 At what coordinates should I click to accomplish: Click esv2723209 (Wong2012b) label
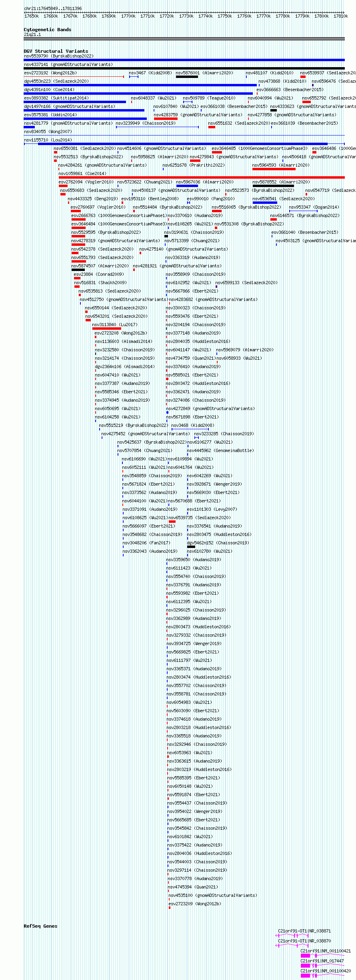pyautogui.click(x=195, y=904)
